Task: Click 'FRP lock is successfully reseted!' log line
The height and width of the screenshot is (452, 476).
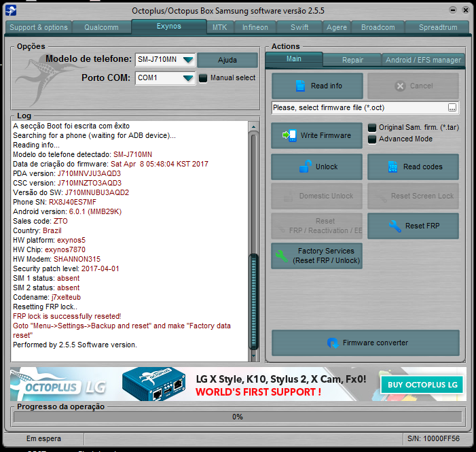Action: [67, 316]
